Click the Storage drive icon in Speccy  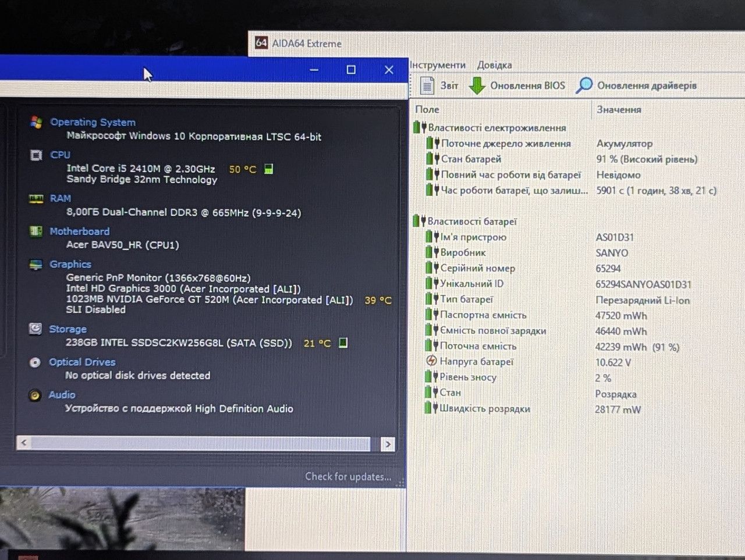(x=36, y=329)
